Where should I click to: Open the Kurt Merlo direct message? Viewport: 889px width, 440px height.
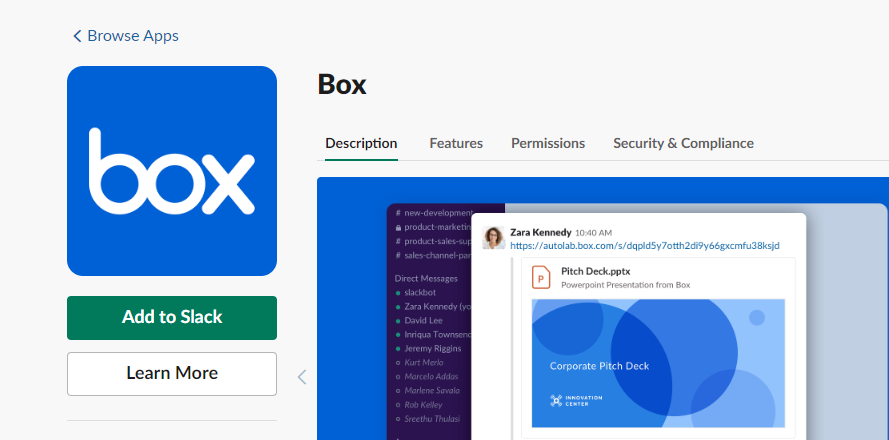(420, 362)
